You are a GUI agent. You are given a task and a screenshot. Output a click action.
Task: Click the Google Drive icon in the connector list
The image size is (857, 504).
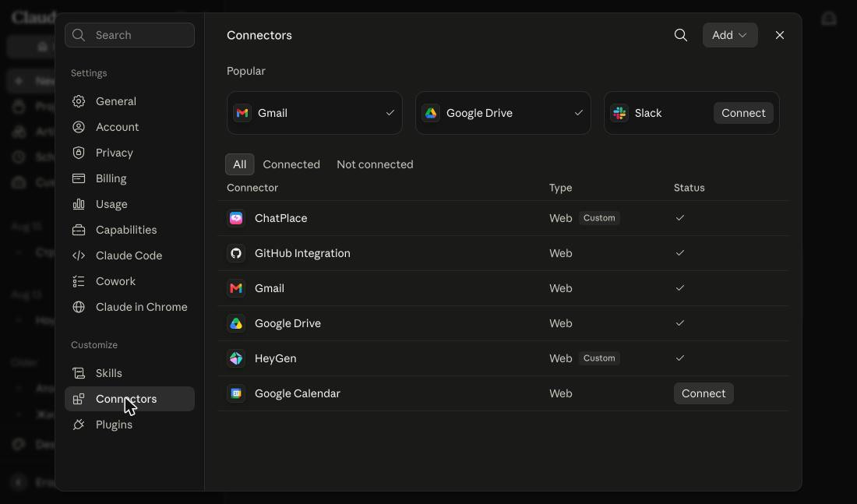(x=236, y=323)
